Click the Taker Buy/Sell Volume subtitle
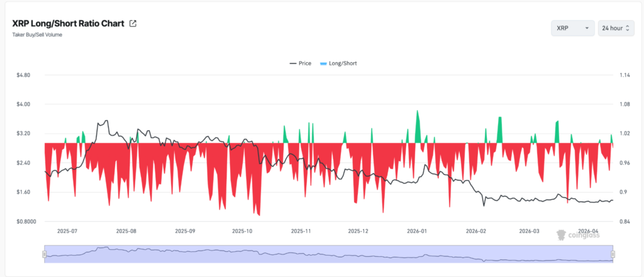This screenshot has height=277, width=644. [x=37, y=35]
